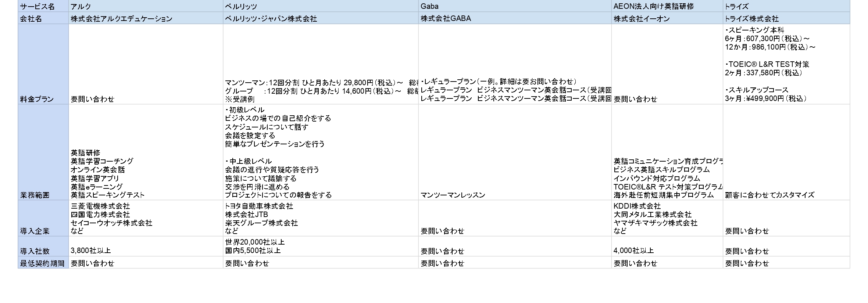Click Gaba 導入企業 cell 要問い合わせ
This screenshot has height=303, width=868.
pos(515,219)
